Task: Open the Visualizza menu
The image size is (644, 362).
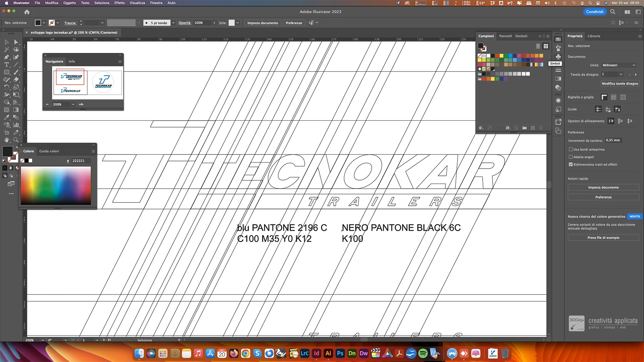Action: coord(137,3)
